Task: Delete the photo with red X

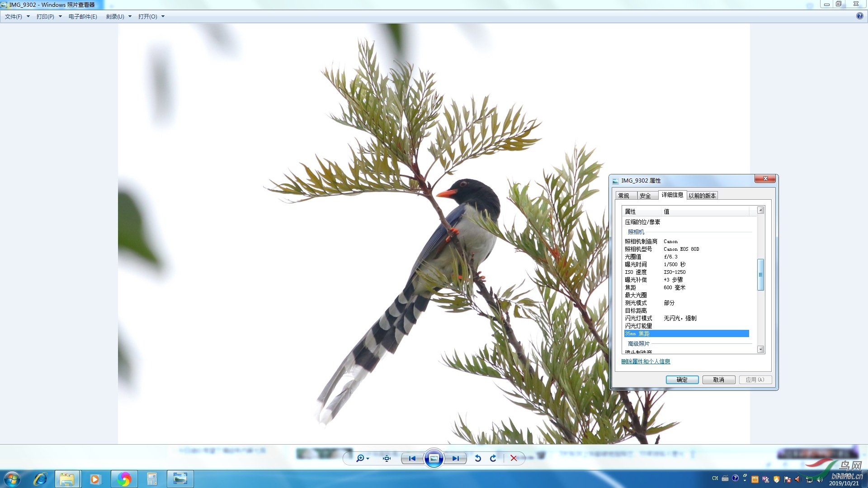Action: tap(514, 458)
